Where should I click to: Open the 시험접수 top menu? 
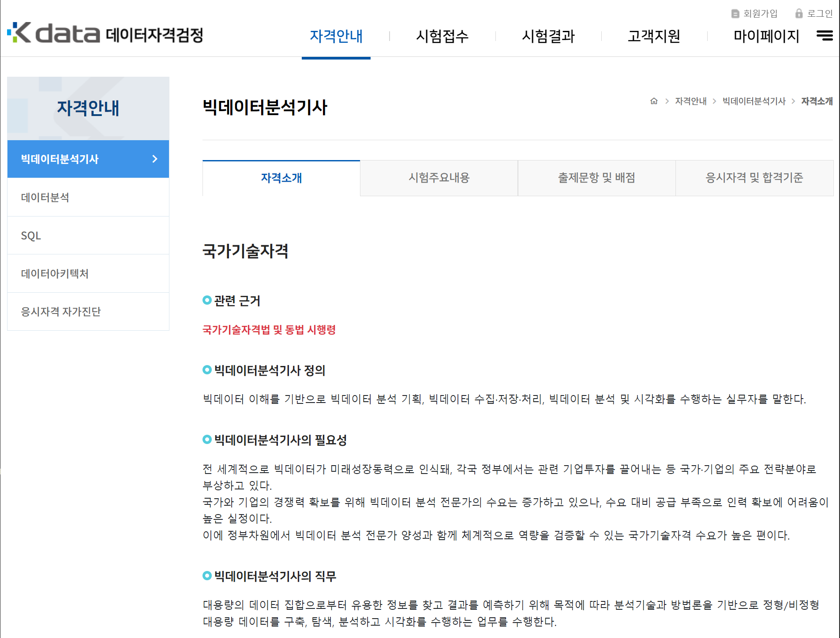click(x=442, y=36)
